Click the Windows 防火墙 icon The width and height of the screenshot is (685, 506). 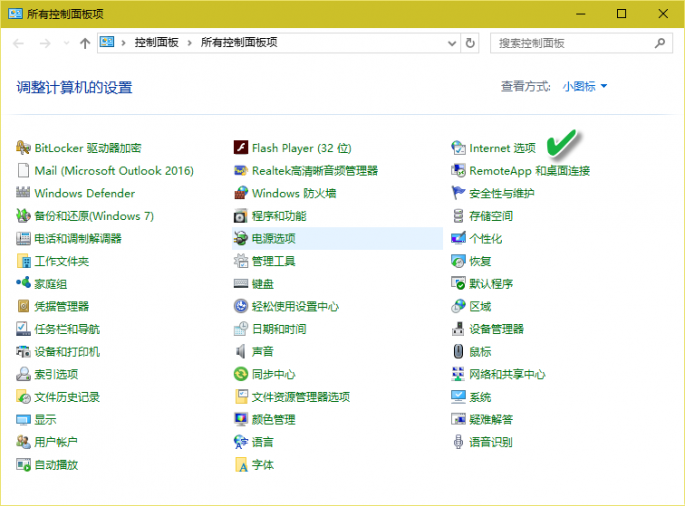click(241, 193)
